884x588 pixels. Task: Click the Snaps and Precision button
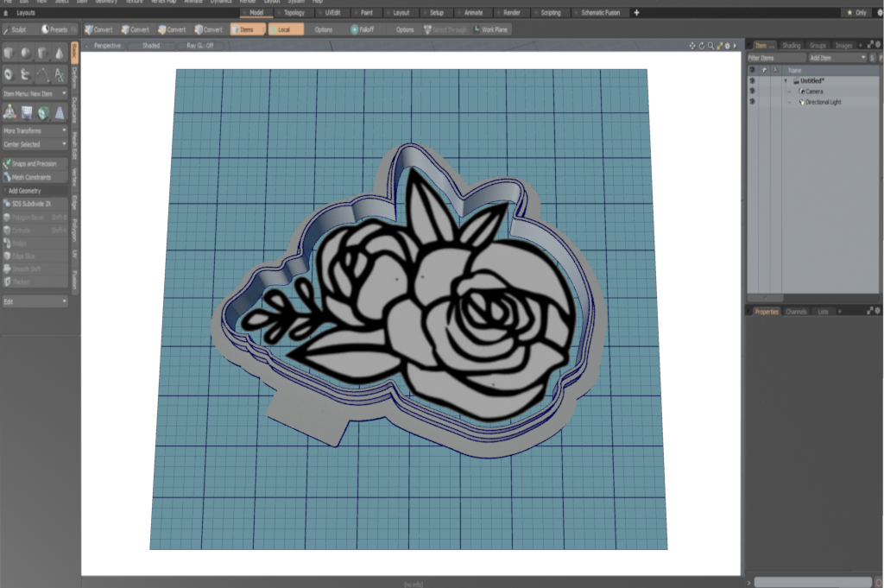pyautogui.click(x=35, y=163)
